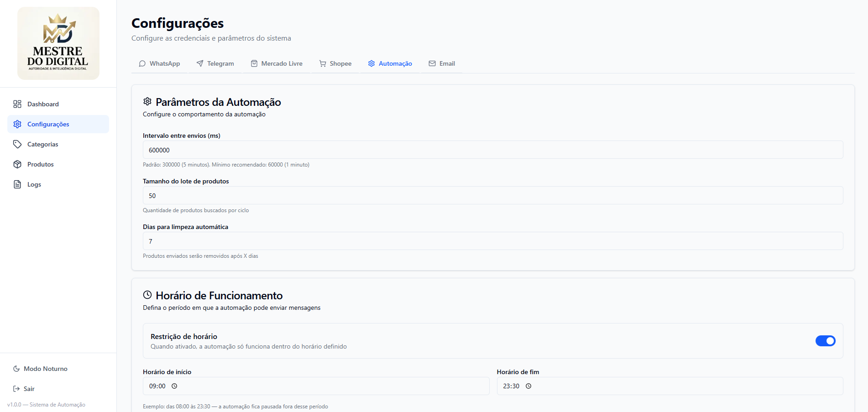Image resolution: width=868 pixels, height=412 pixels.
Task: Disable the Restrição de horário switch
Action: coord(825,341)
